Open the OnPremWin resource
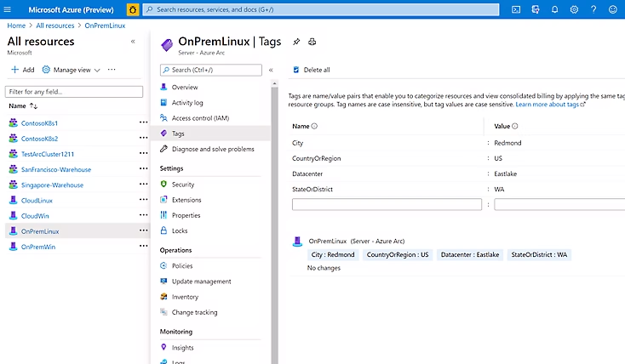The width and height of the screenshot is (625, 364). [38, 247]
